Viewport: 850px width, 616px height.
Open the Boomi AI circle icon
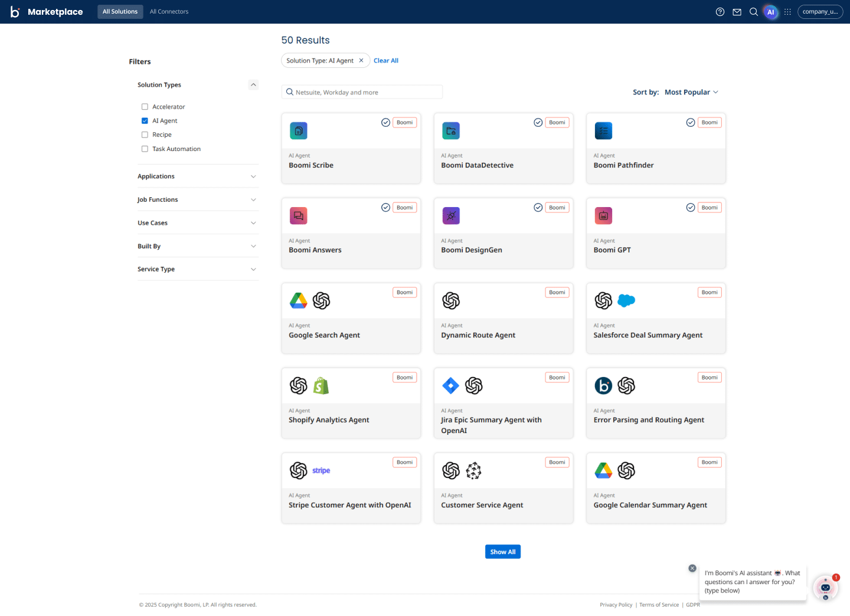(770, 12)
